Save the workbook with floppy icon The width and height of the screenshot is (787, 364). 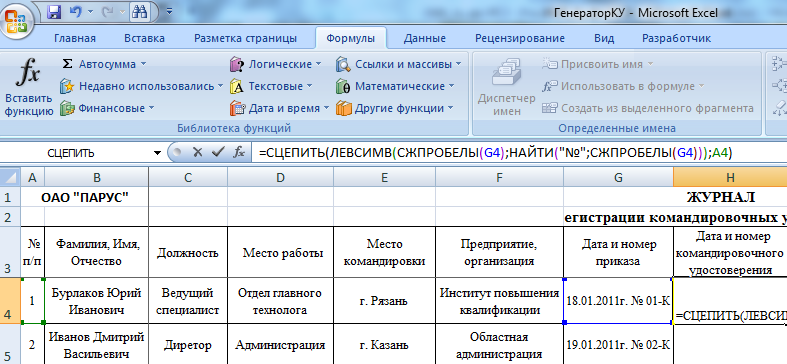pyautogui.click(x=54, y=11)
